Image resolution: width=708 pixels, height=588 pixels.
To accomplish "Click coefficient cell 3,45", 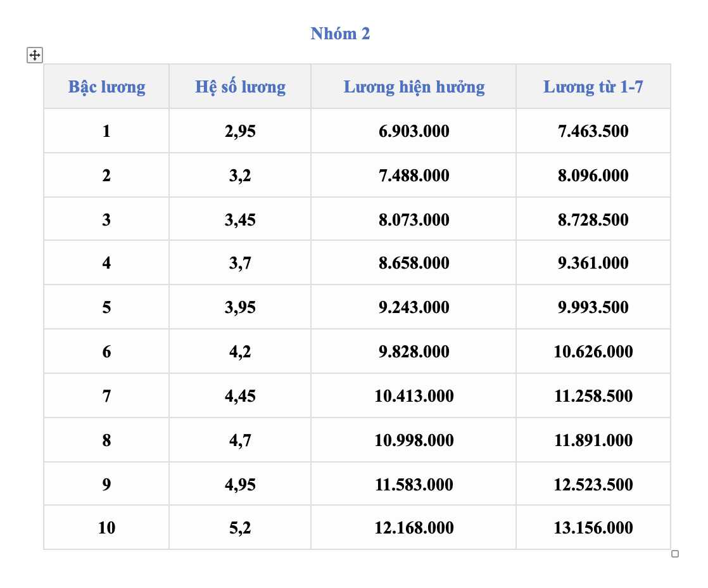I will pos(240,219).
